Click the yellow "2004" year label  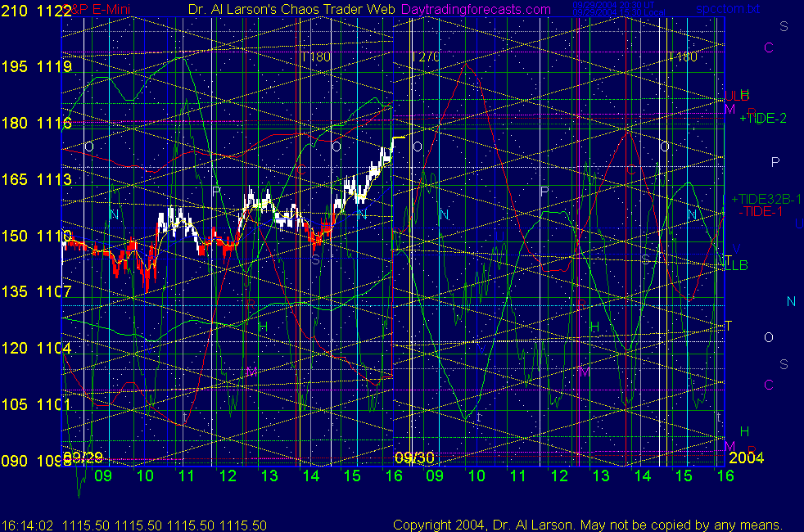(746, 458)
